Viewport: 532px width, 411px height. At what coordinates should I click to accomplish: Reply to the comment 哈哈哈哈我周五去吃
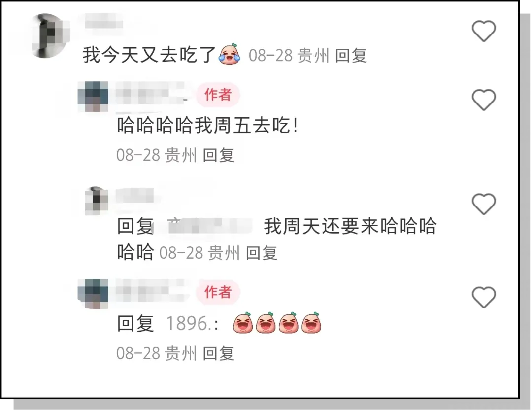point(219,155)
